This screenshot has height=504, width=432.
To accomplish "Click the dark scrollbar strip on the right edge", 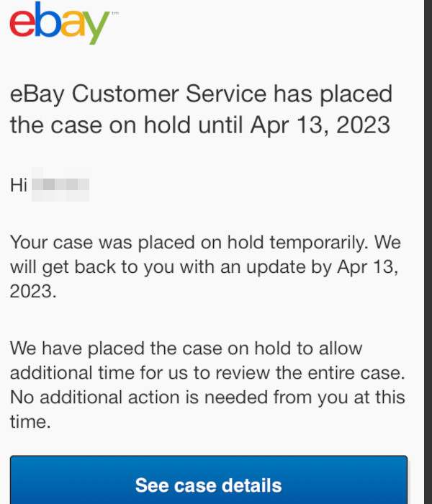I will pyautogui.click(x=428, y=252).
